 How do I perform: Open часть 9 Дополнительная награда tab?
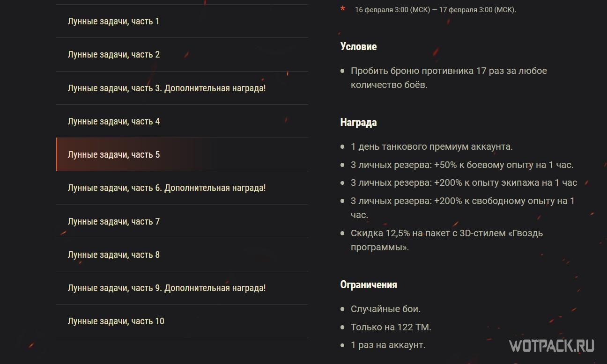click(167, 288)
